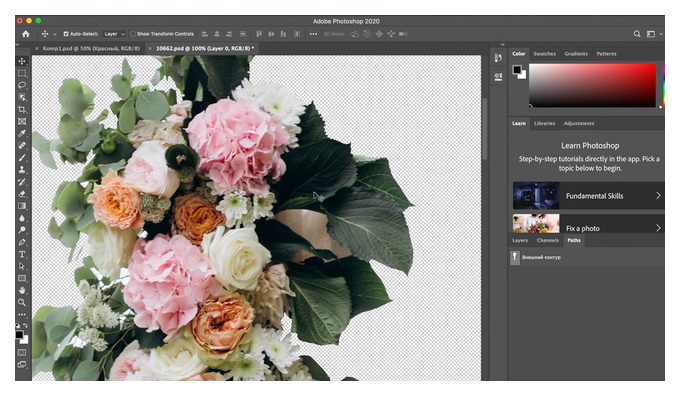This screenshot has width=680, height=396.
Task: Open the Properties panel icon
Action: coord(498,77)
